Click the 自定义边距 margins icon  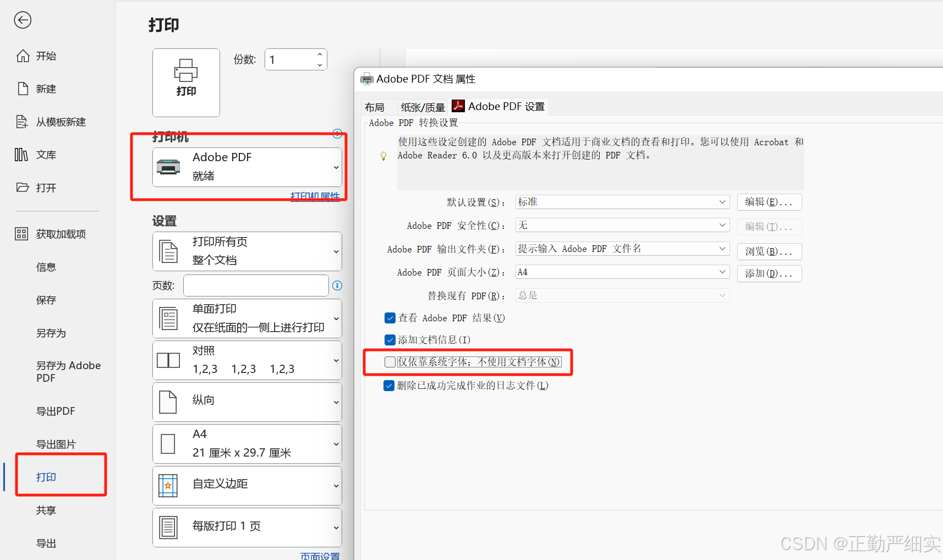[168, 486]
